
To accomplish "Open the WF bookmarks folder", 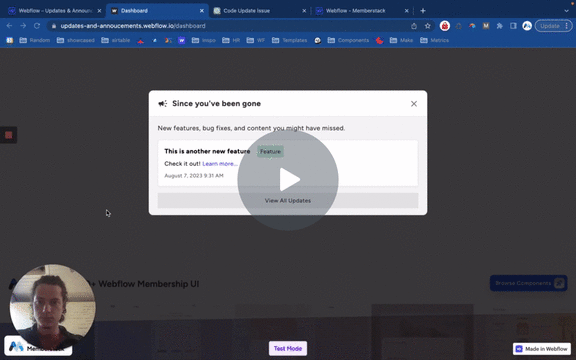I will click(x=256, y=40).
